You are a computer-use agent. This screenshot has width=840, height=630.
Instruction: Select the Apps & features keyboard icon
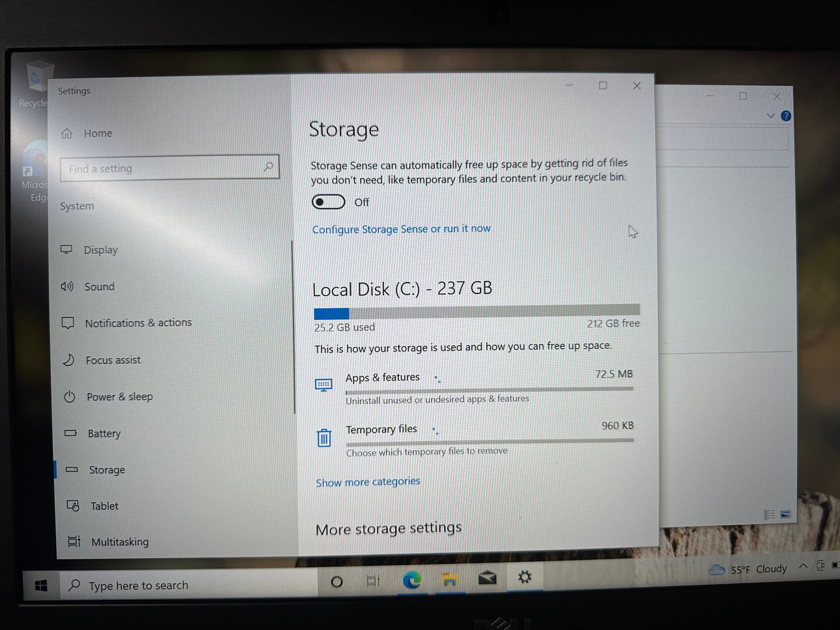pos(324,384)
